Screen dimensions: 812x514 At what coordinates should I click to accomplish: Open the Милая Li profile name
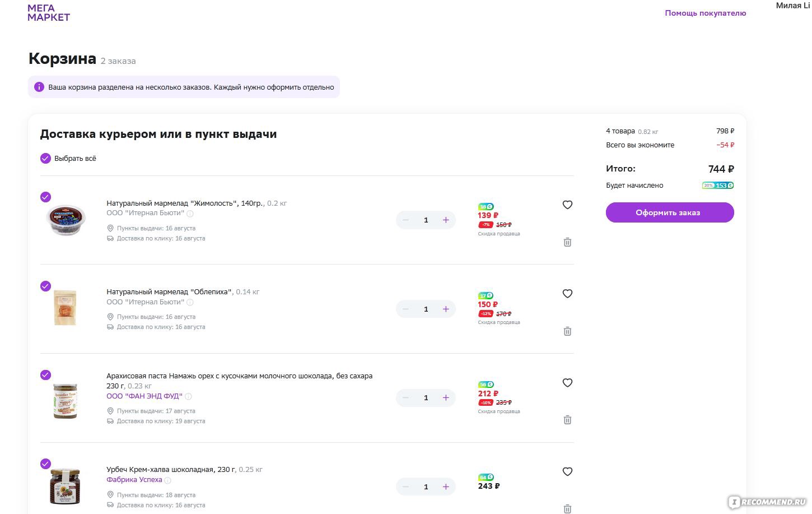point(792,6)
